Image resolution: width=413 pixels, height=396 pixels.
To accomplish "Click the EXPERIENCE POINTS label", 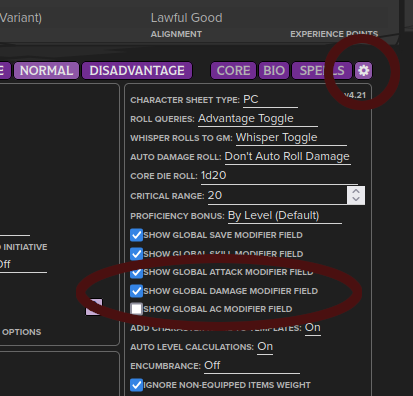I will (x=334, y=34).
